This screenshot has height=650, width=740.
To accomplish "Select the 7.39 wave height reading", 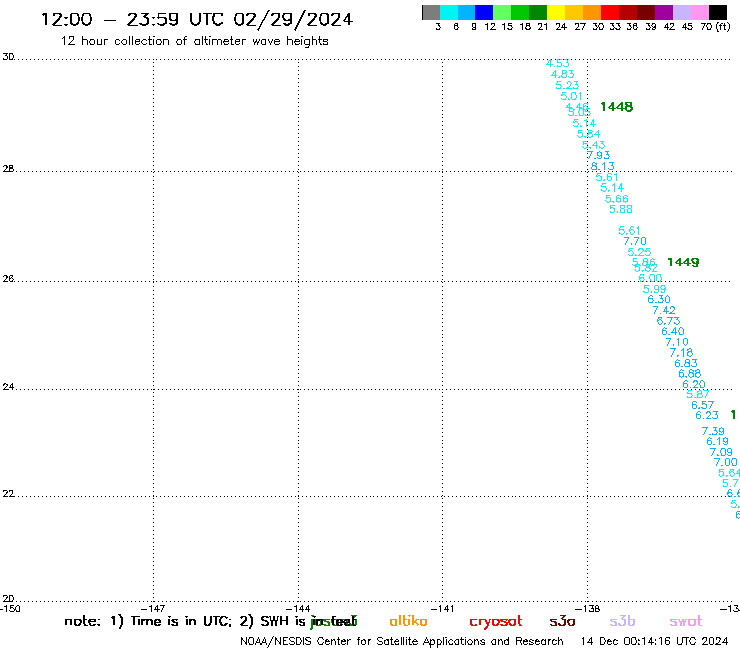I will click(713, 431).
